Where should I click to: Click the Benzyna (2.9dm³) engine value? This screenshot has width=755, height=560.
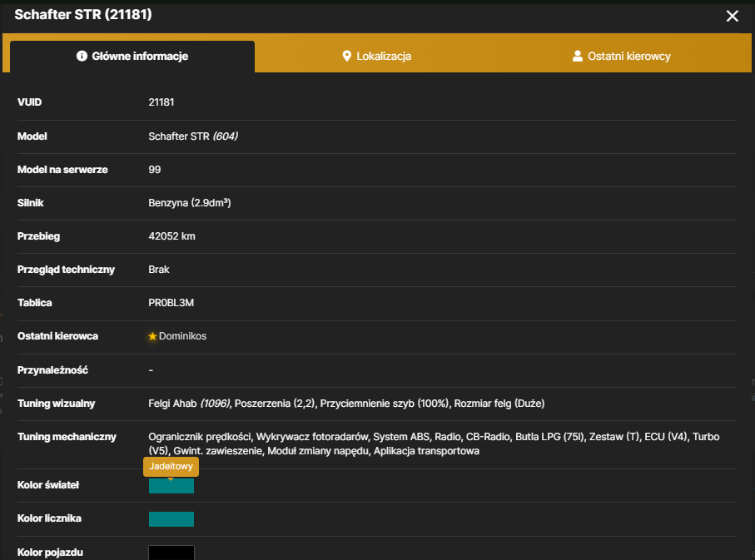[190, 203]
